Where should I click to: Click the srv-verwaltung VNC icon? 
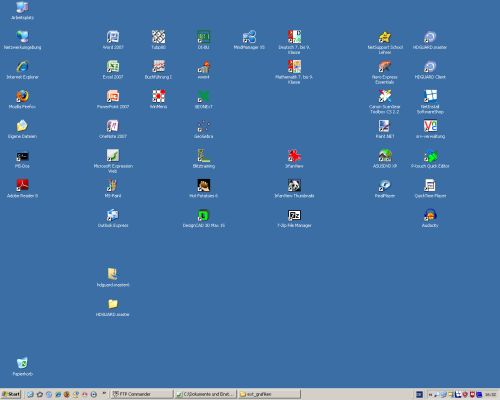coord(430,126)
